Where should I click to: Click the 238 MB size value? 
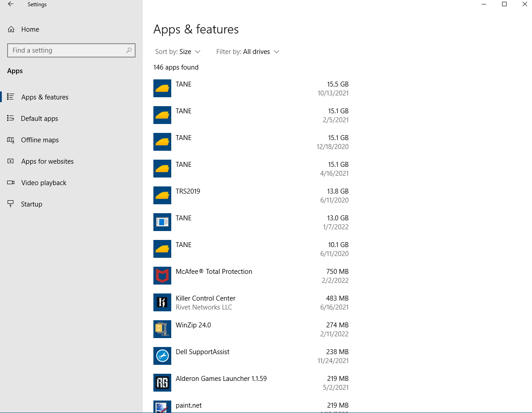click(x=337, y=352)
